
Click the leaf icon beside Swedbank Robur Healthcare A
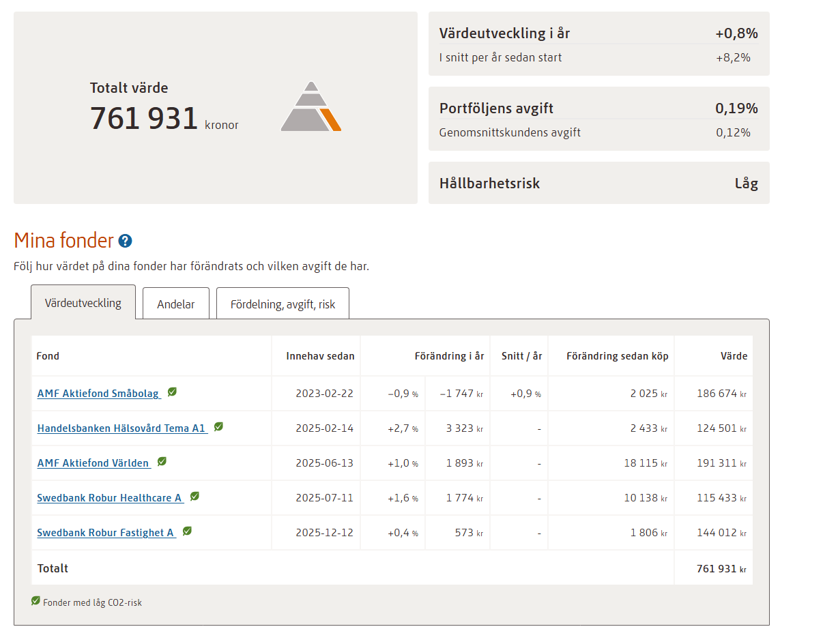pos(194,497)
